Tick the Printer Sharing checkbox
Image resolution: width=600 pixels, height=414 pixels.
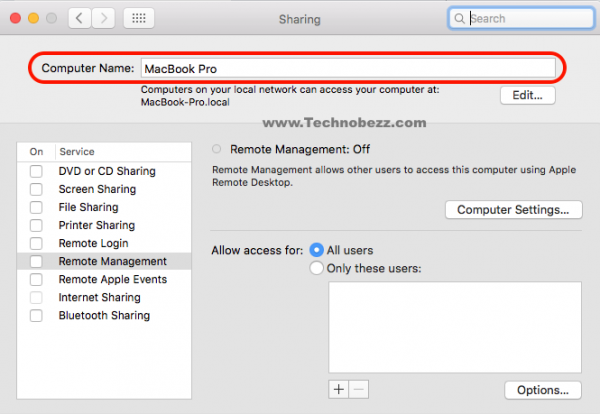point(36,225)
